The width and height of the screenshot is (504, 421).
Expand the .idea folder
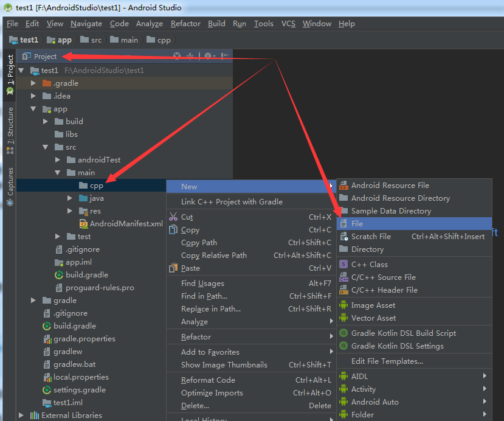tap(33, 96)
